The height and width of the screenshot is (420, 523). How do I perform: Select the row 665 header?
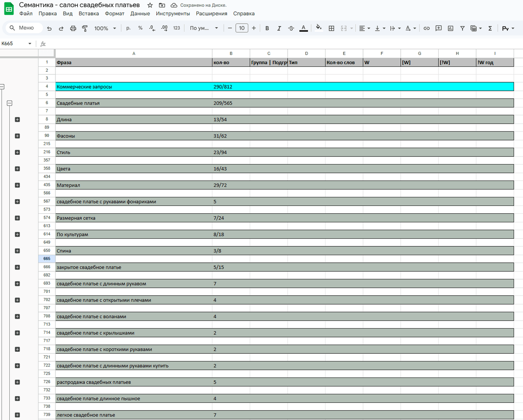(47, 259)
